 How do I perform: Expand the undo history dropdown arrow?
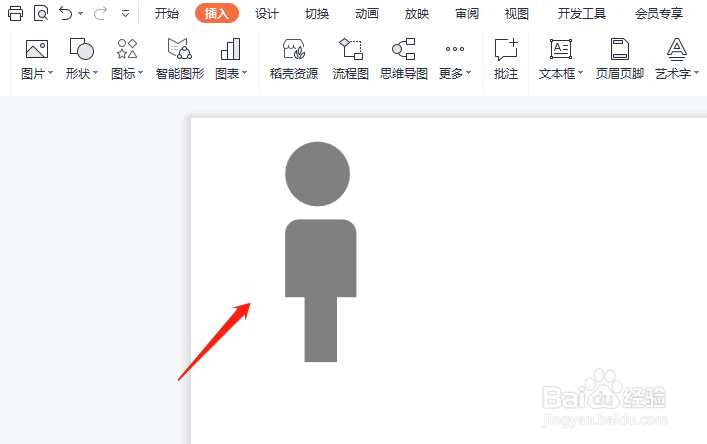tap(81, 14)
